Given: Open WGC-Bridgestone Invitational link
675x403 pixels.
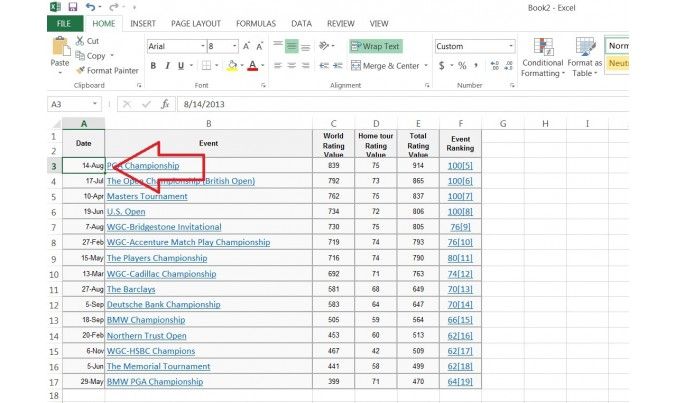Looking at the screenshot, I should click(164, 227).
